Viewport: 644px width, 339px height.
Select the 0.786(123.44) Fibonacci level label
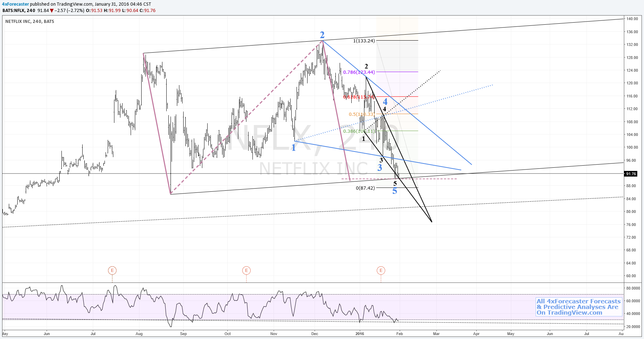click(x=359, y=72)
